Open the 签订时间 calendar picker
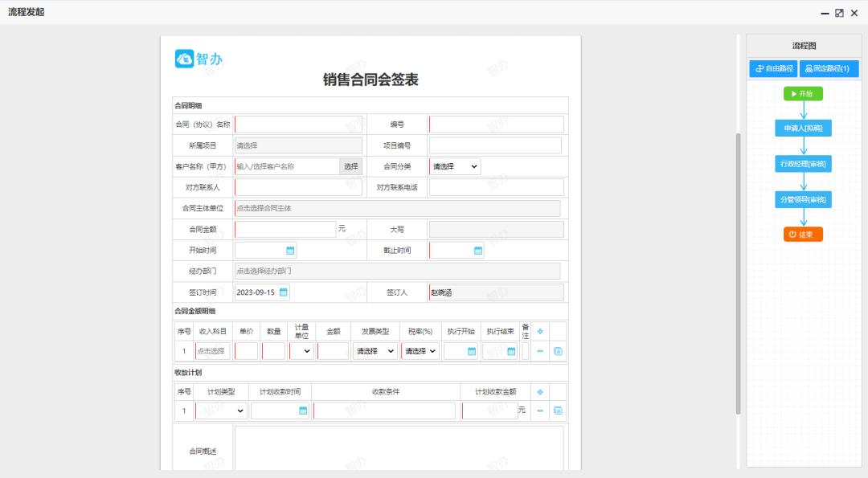The height and width of the screenshot is (478, 868). 283,292
